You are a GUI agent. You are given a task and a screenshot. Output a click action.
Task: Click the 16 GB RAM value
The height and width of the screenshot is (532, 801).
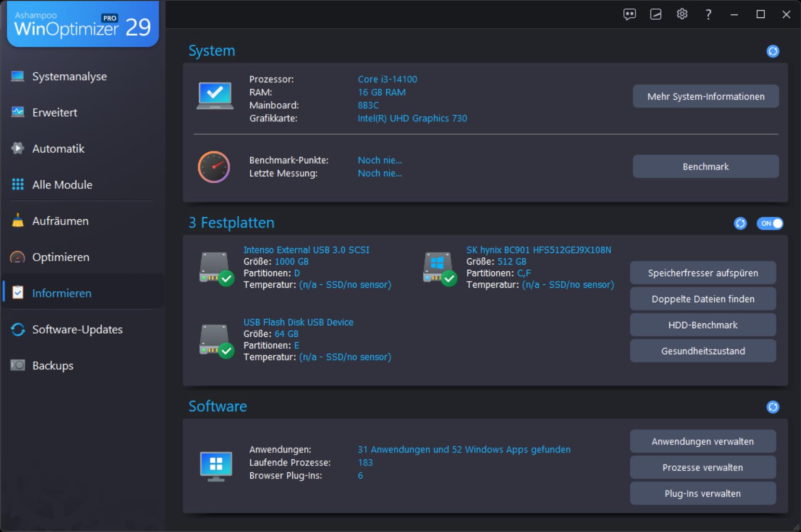click(381, 92)
